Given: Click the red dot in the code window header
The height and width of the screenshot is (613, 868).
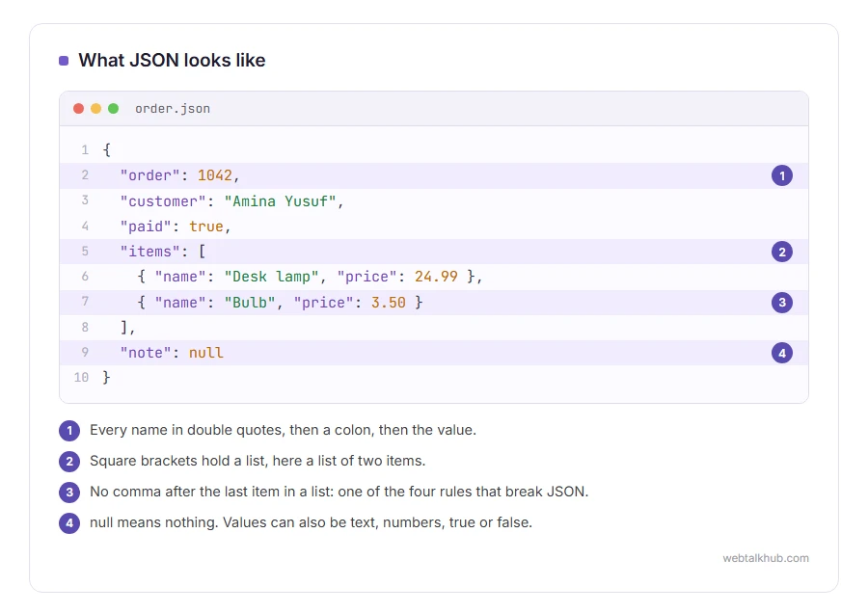Looking at the screenshot, I should click(x=79, y=109).
